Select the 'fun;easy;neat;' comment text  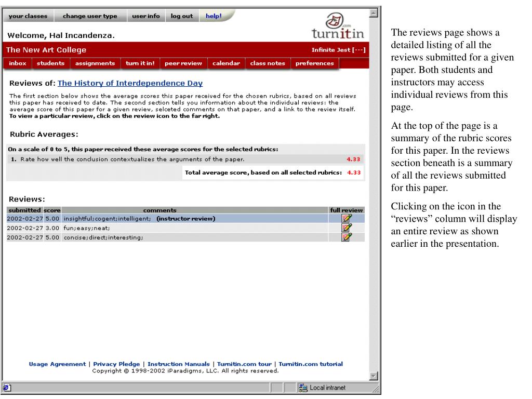pos(87,229)
